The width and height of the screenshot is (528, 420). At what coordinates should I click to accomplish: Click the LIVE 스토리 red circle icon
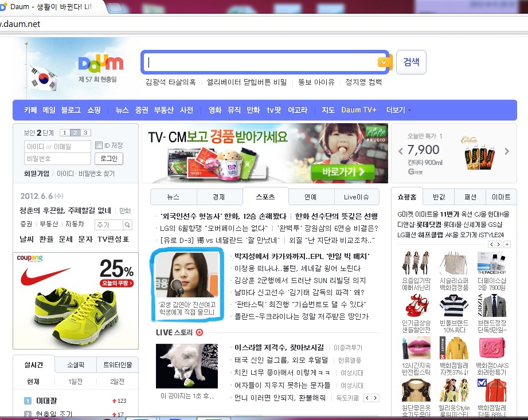(200, 332)
